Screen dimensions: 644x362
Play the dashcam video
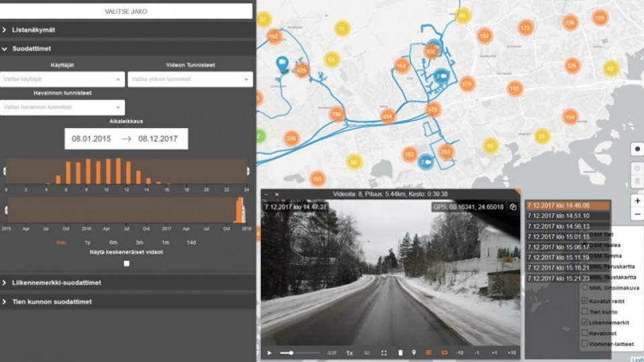tap(270, 353)
